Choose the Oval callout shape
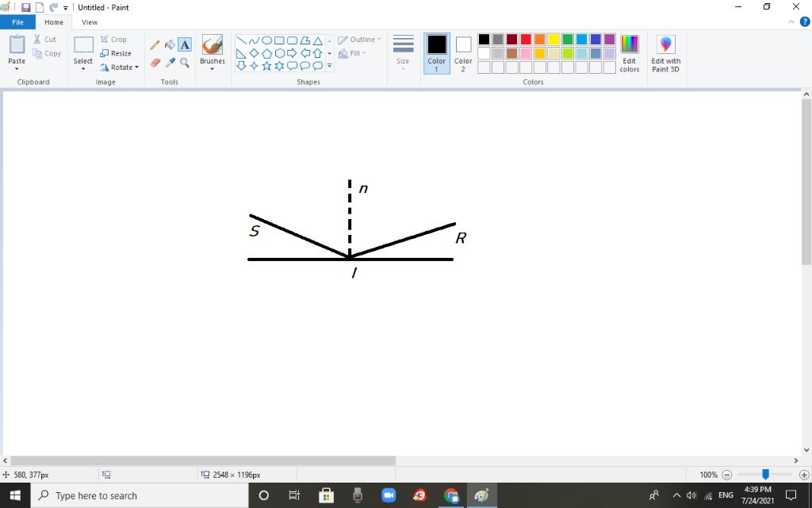The width and height of the screenshot is (812, 508). (305, 66)
